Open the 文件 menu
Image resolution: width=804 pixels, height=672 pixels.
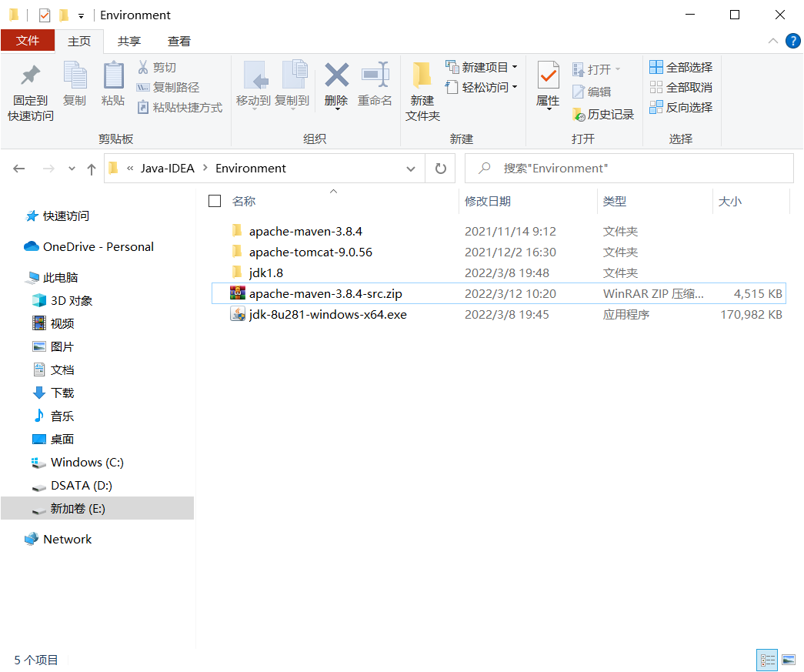click(28, 41)
